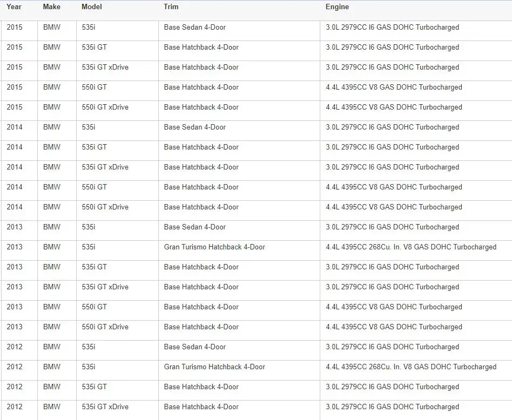Click Base Sedan 4-Door in the 2013 row
Viewport: 512px width, 420px height.
pos(195,227)
